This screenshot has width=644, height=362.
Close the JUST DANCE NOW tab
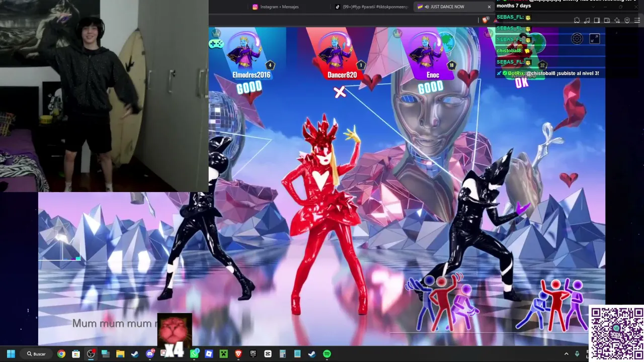[489, 7]
